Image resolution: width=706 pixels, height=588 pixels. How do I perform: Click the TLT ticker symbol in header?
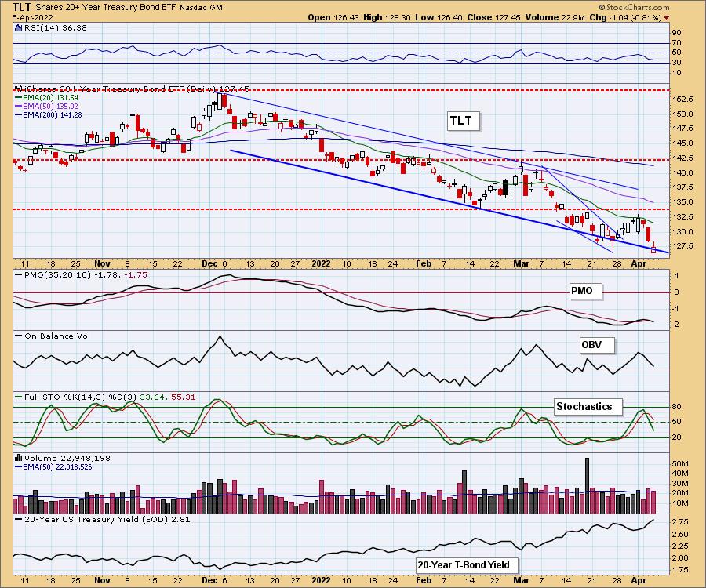22,7
